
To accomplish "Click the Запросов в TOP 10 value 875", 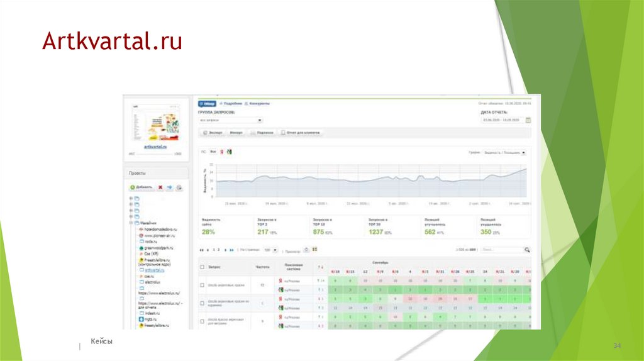I will [x=318, y=232].
